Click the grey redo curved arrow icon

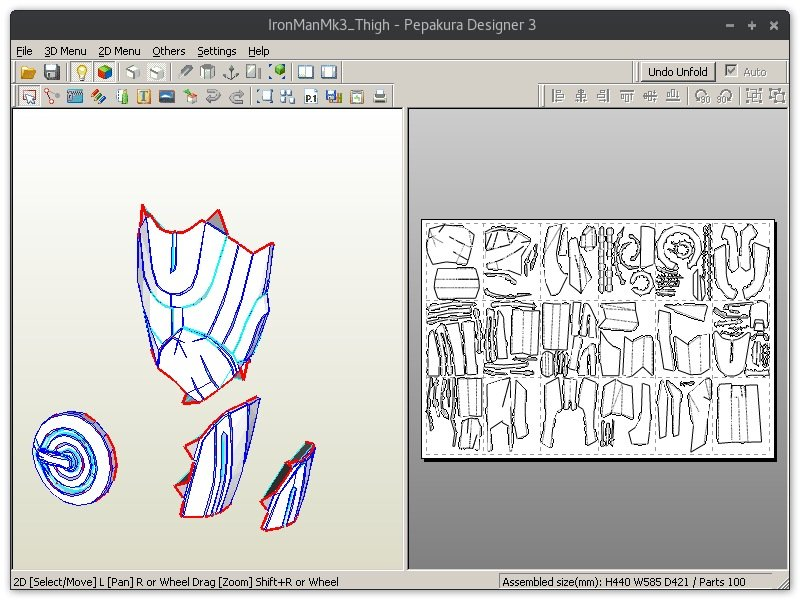point(236,96)
